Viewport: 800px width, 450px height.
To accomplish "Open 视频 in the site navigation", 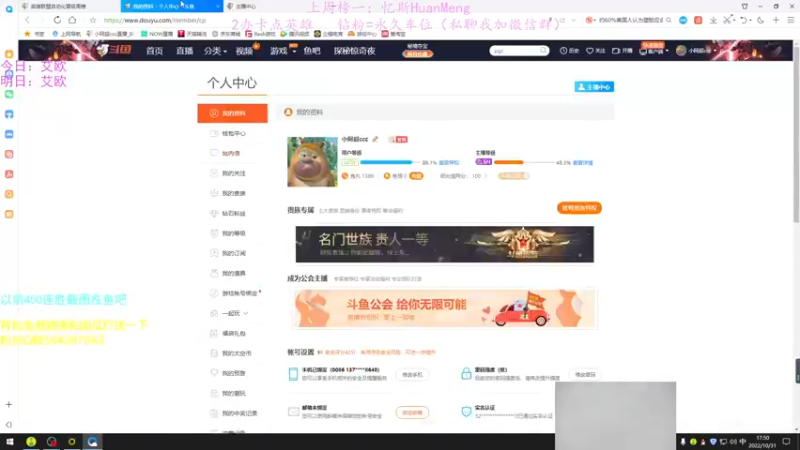I will 245,51.
